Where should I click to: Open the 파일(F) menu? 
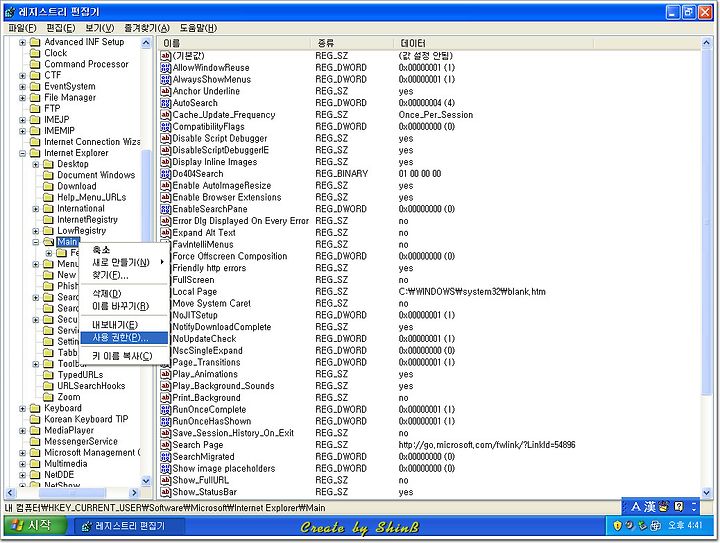[x=22, y=28]
